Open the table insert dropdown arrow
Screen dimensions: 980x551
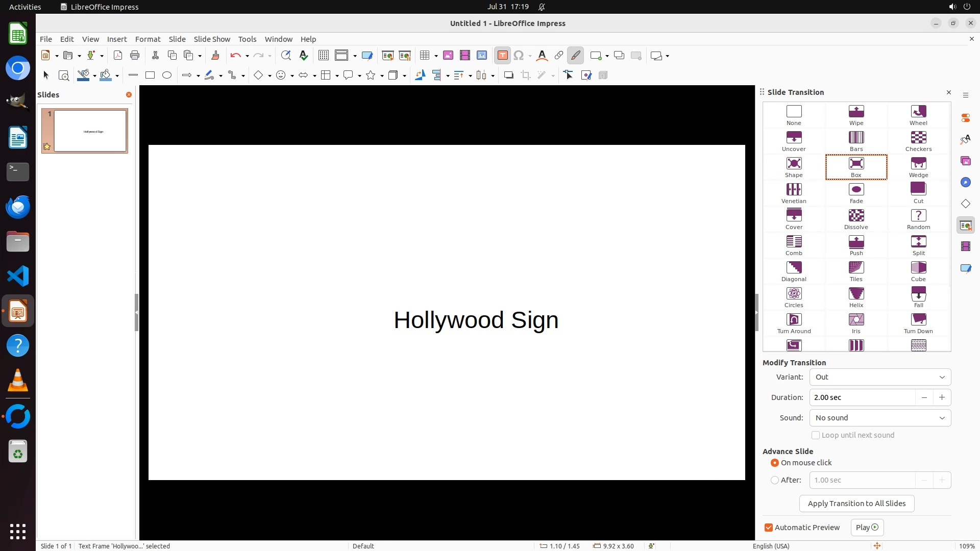coord(436,56)
